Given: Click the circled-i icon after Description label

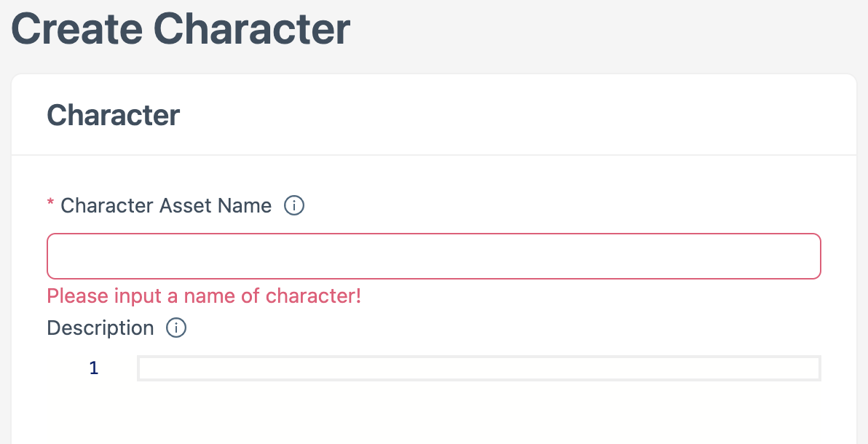Looking at the screenshot, I should pos(177,328).
